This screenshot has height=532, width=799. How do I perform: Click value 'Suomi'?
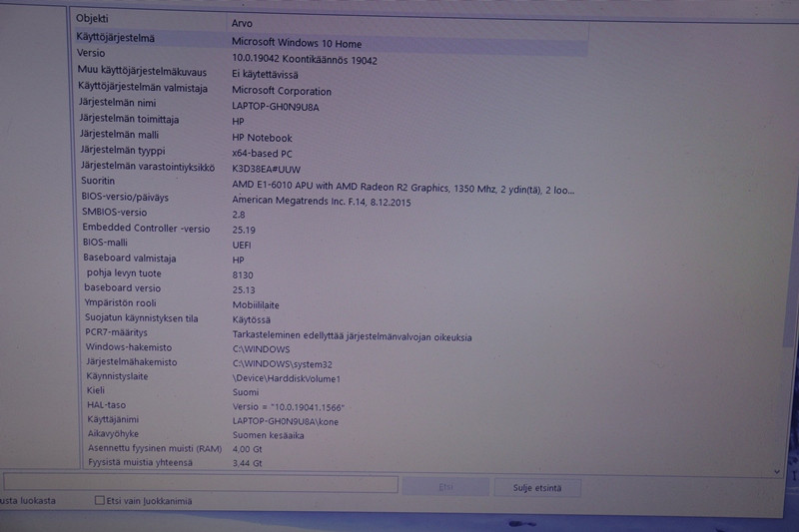(246, 392)
